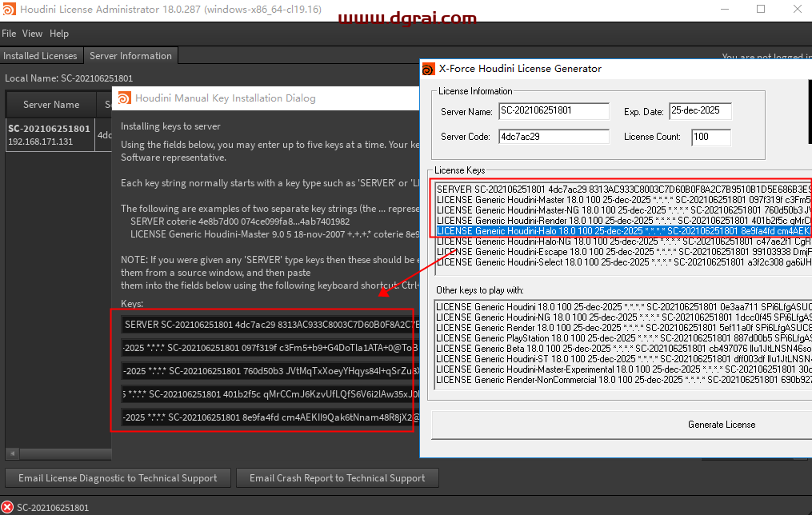
Task: Select highlighted Houdini-Halo 18.0 key line
Action: (623, 231)
